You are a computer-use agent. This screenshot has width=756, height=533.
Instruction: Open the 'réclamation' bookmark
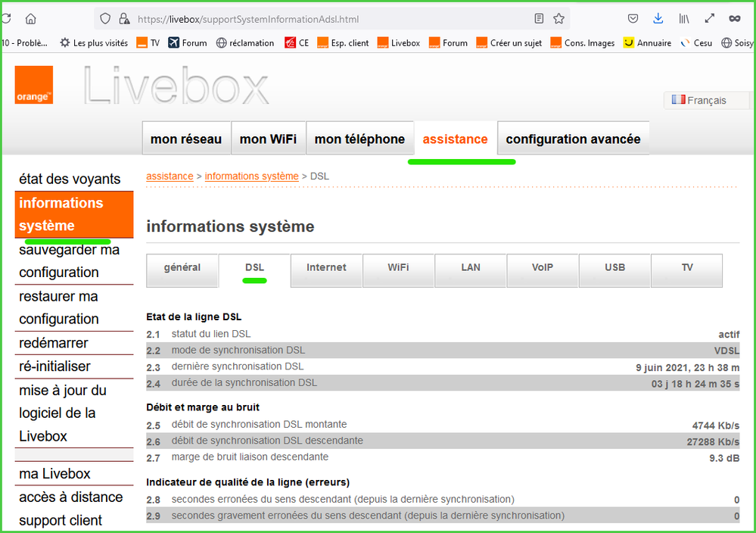tap(245, 43)
